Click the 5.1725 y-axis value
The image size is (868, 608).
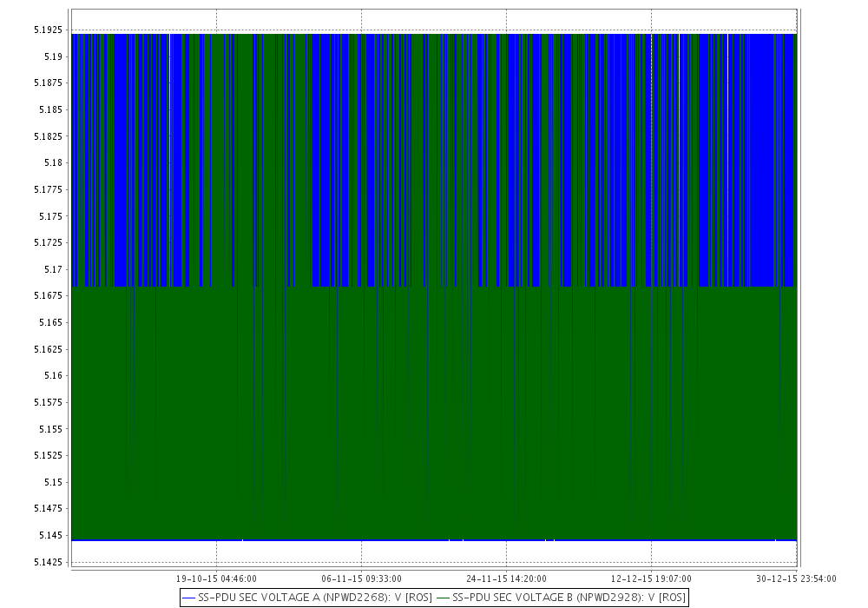pos(48,242)
